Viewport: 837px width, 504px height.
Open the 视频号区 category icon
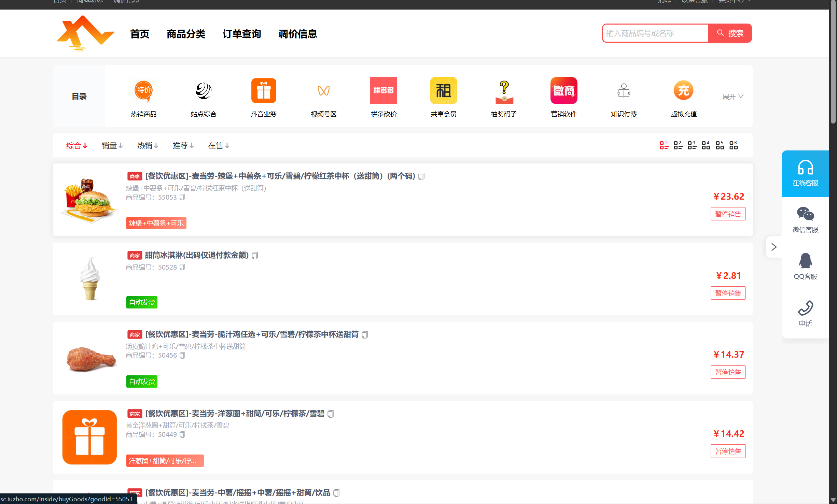pyautogui.click(x=324, y=90)
